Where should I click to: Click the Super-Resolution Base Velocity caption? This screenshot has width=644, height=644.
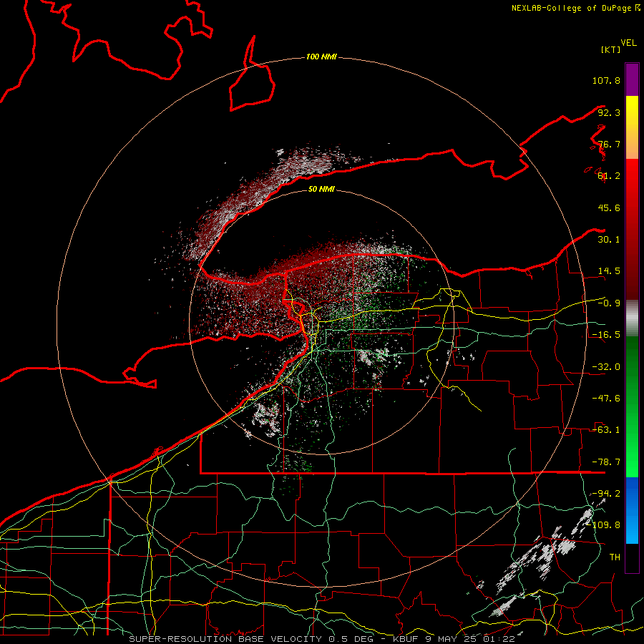321,639
